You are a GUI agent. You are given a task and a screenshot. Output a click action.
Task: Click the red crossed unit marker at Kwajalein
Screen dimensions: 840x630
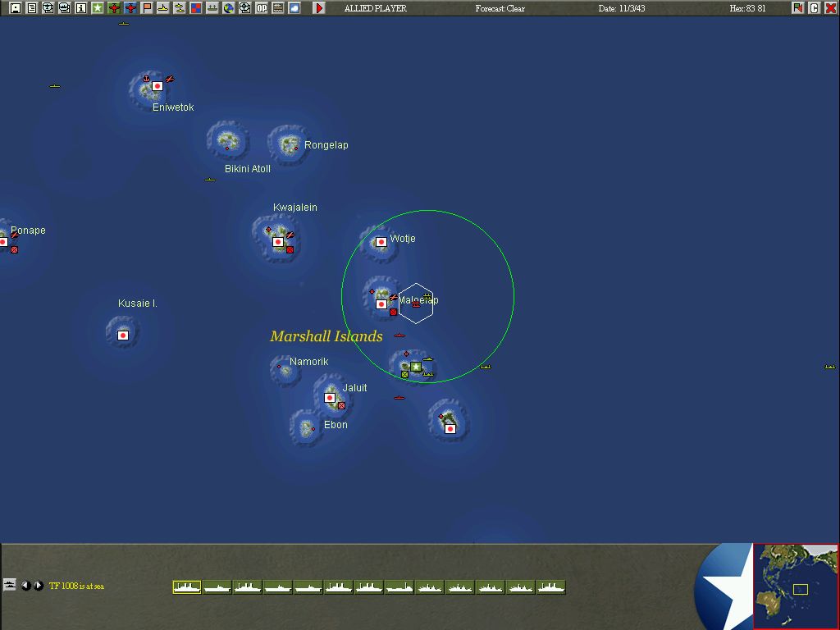[x=290, y=249]
